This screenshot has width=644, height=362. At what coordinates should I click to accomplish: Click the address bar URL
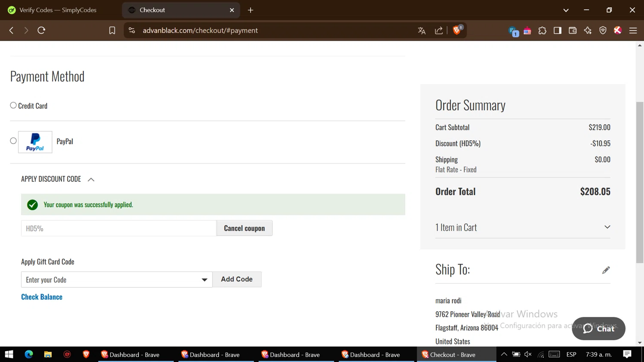coord(200,30)
